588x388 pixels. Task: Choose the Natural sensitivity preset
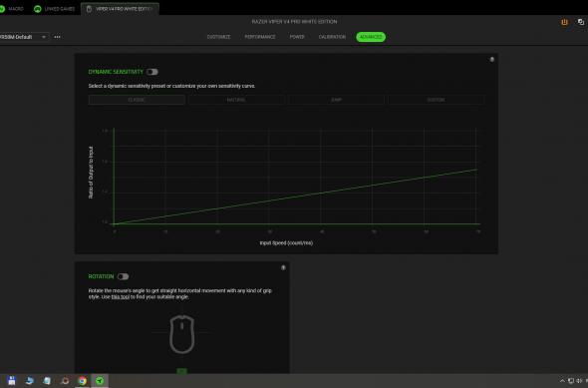[236, 100]
